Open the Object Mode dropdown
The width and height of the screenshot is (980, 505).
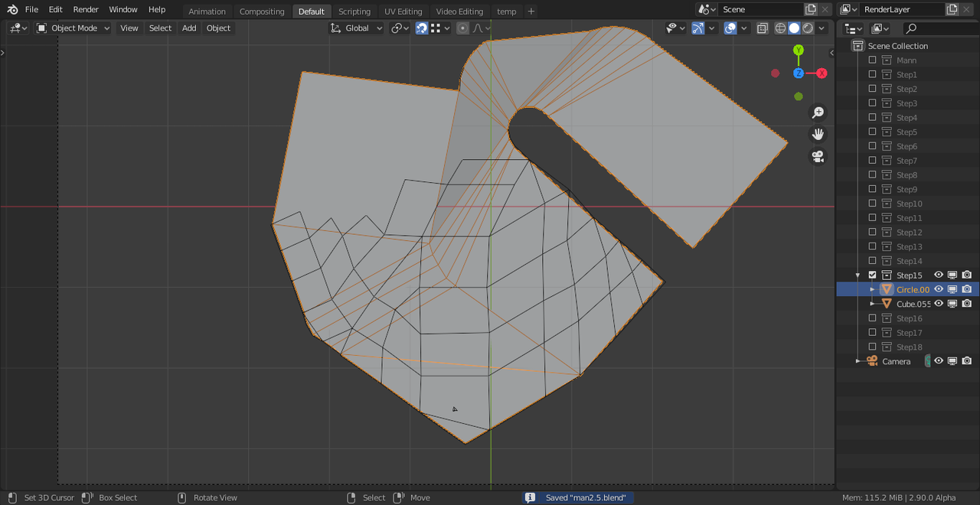[73, 28]
